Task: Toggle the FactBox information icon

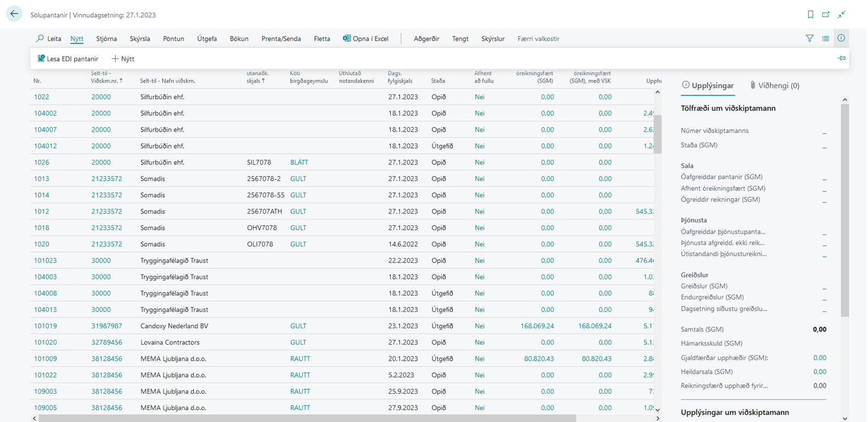Action: coord(841,39)
